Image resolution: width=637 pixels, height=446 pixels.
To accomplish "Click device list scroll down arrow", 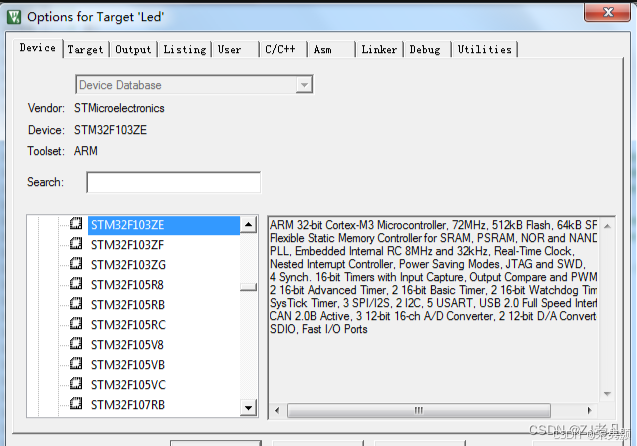I will [248, 407].
